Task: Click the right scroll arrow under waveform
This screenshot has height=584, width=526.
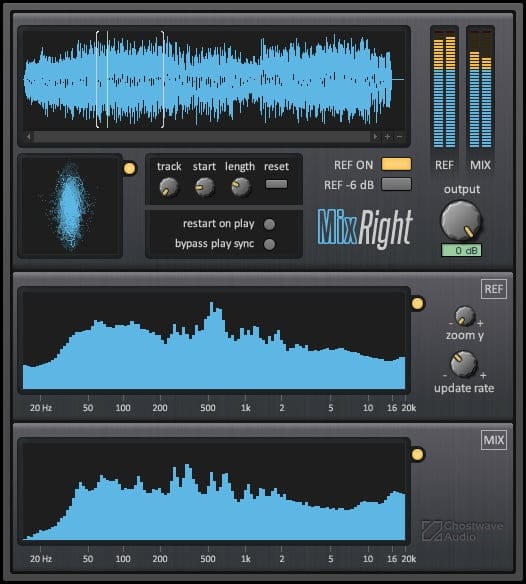Action: tap(375, 137)
